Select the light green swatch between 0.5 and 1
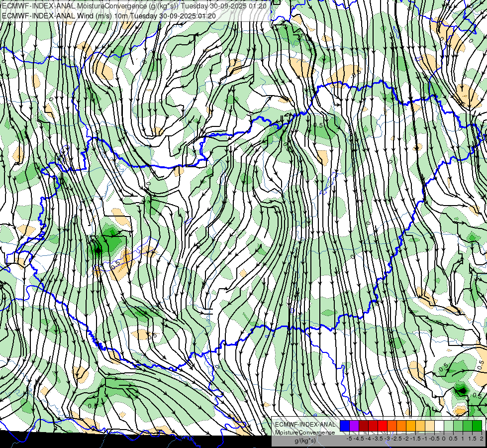Screen dimensions: 487x448 pyautogui.click(x=458, y=426)
